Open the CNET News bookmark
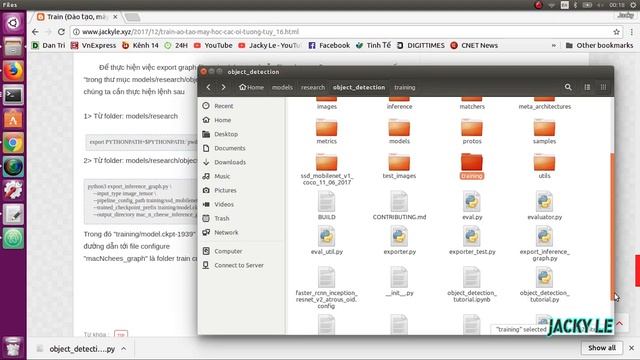This screenshot has height=360, width=640. point(474,45)
